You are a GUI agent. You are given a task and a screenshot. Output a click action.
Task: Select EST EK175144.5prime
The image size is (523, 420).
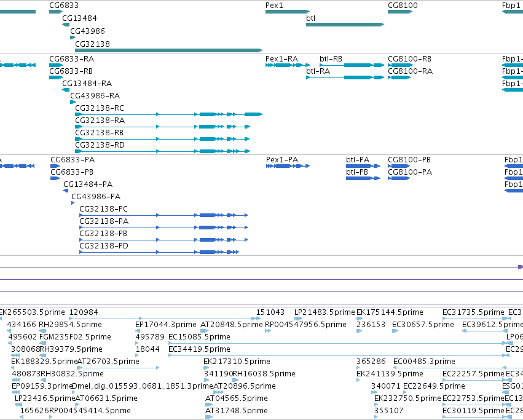(x=390, y=312)
